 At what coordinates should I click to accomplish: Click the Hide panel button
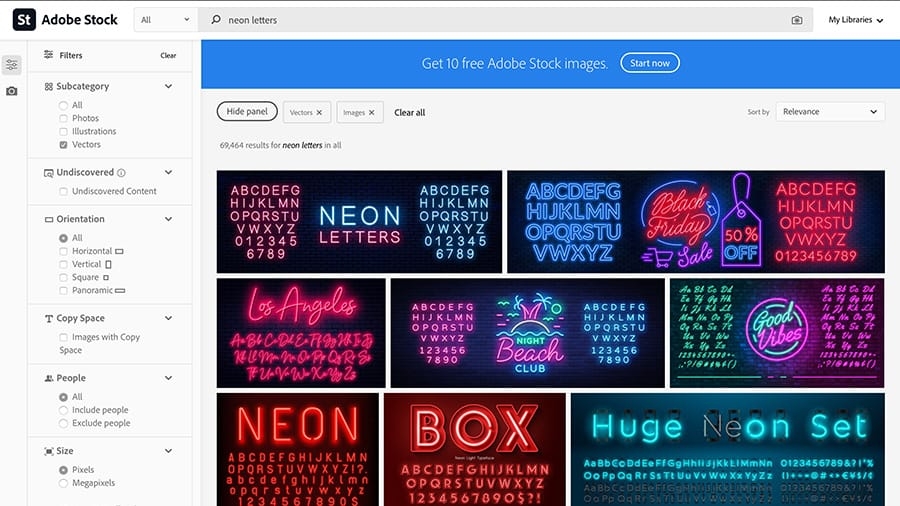(x=247, y=111)
